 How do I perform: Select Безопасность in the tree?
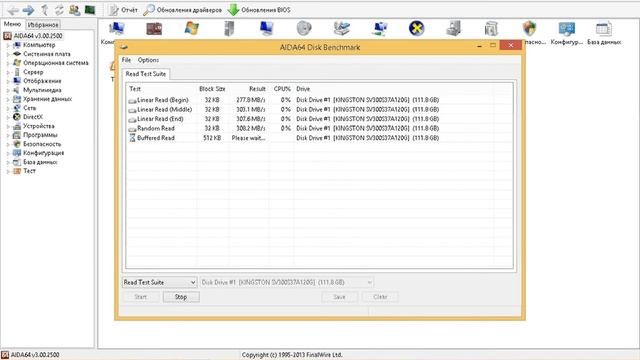click(42, 144)
